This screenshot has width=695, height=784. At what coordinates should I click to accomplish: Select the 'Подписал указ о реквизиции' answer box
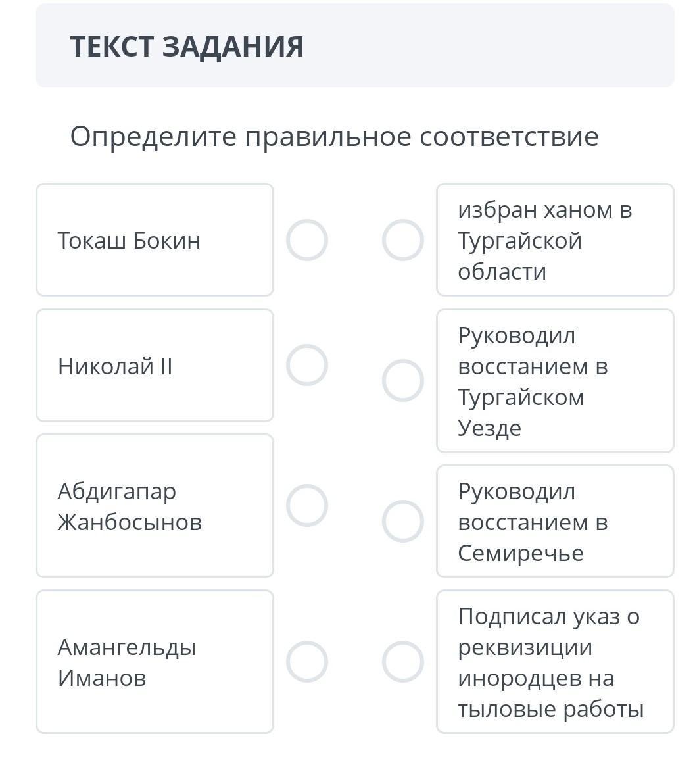555,662
